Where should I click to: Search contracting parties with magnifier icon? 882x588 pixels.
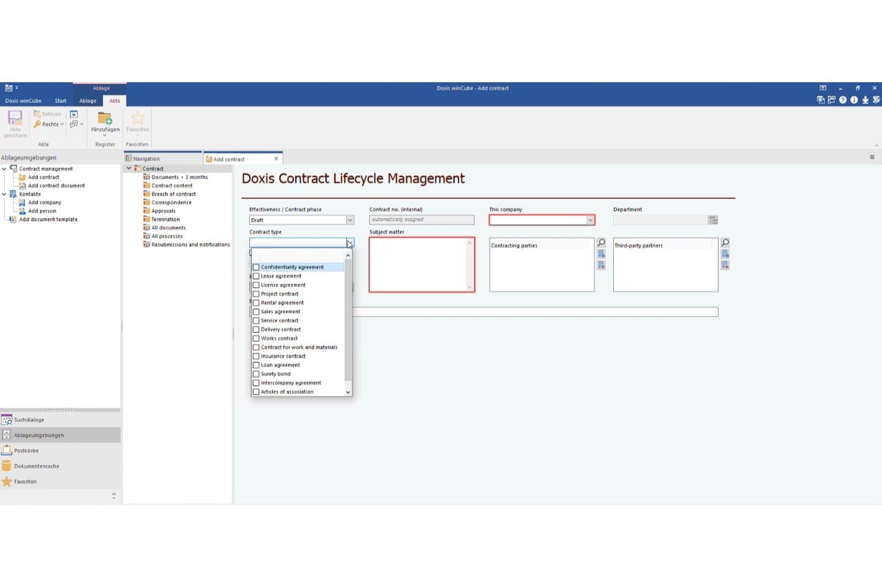coord(601,242)
